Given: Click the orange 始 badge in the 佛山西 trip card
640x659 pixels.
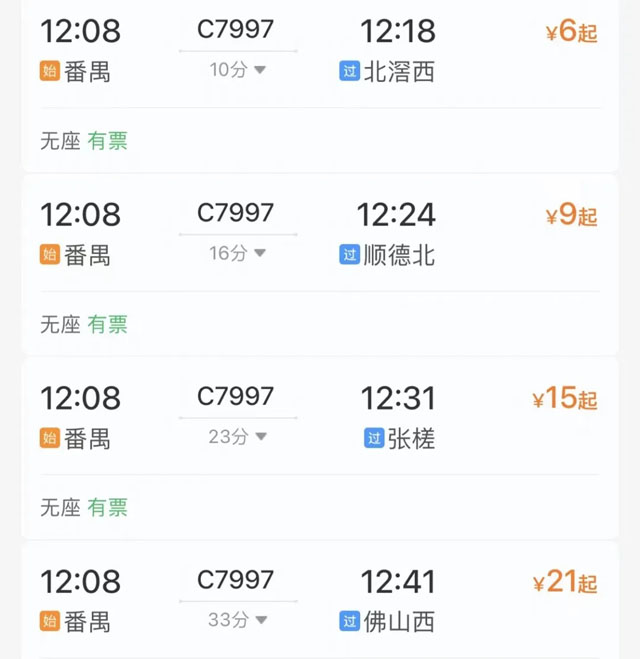Looking at the screenshot, I should [x=50, y=621].
